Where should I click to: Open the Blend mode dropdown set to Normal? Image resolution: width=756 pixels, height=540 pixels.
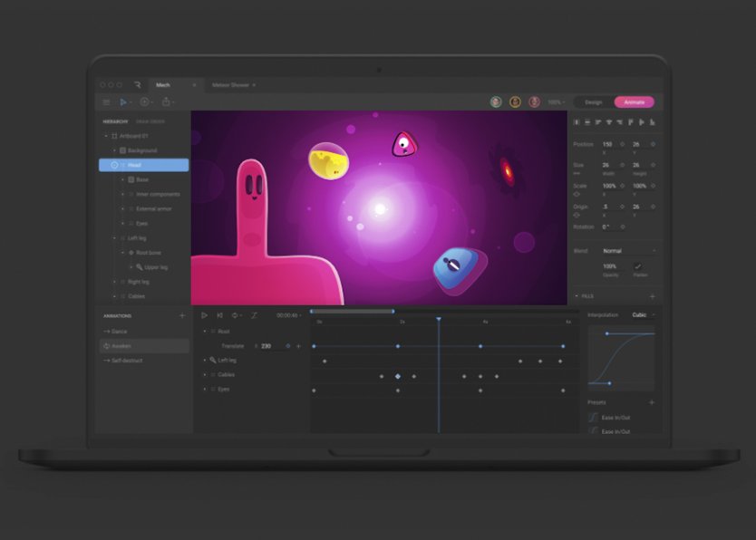[x=628, y=251]
